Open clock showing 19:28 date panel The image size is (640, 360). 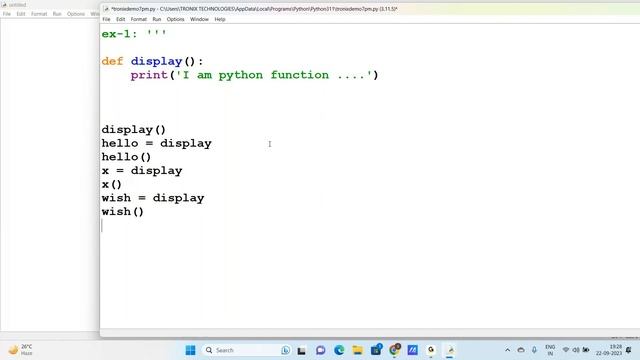tap(609, 350)
